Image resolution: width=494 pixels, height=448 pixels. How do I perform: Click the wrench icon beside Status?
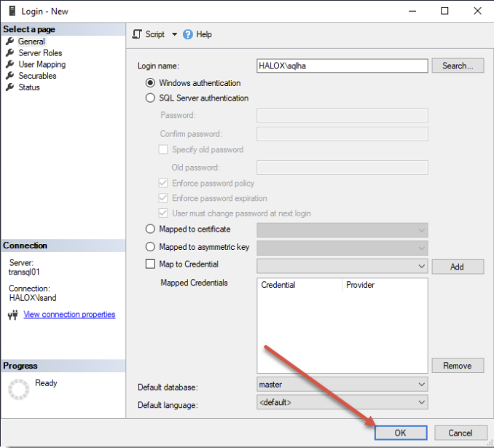pos(9,87)
